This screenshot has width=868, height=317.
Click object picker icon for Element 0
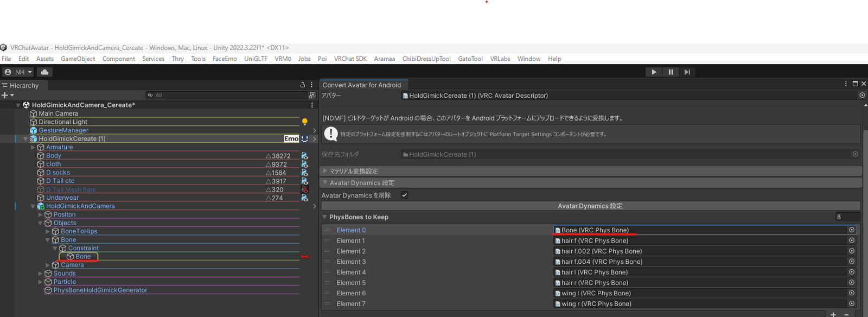(x=851, y=230)
